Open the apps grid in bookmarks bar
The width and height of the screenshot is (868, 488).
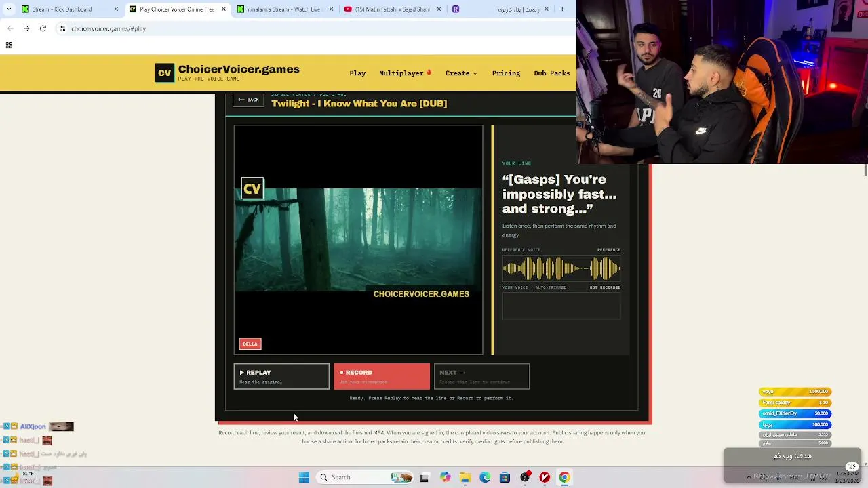coord(9,45)
